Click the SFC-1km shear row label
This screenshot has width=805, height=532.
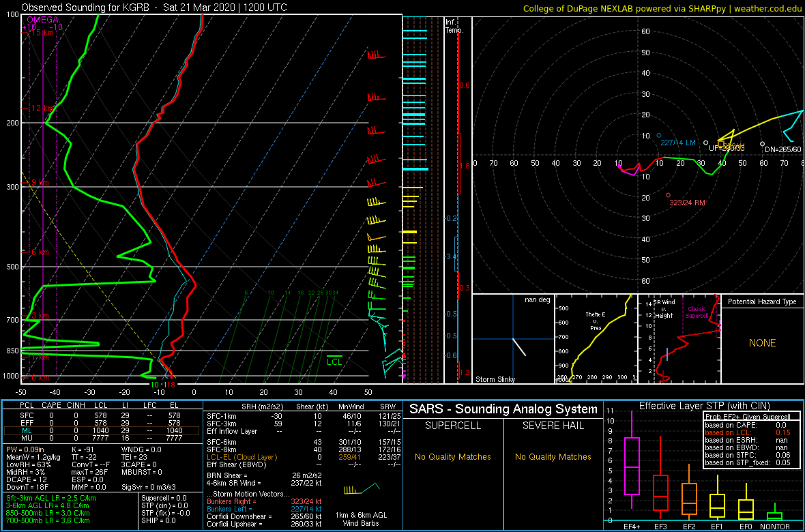(222, 415)
